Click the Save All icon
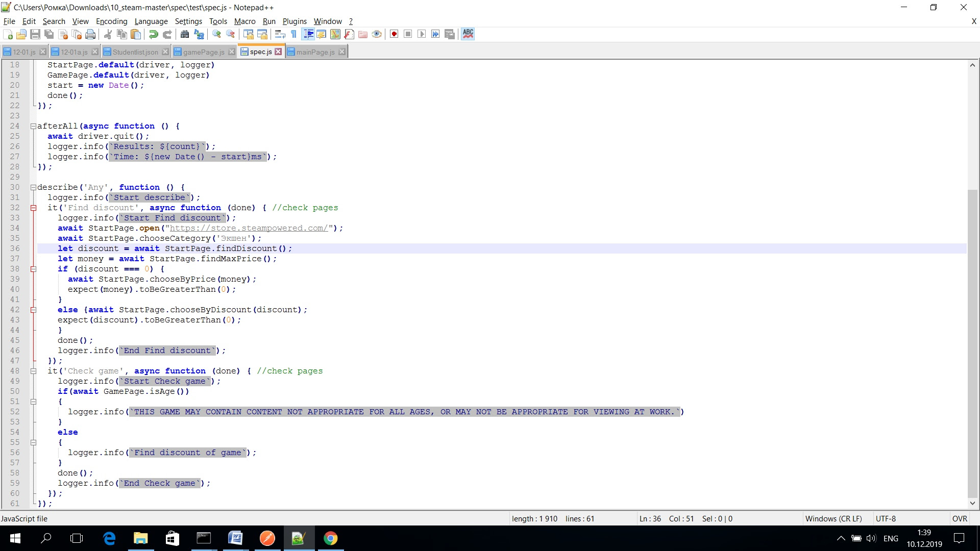Viewport: 980px width, 551px height. click(49, 34)
